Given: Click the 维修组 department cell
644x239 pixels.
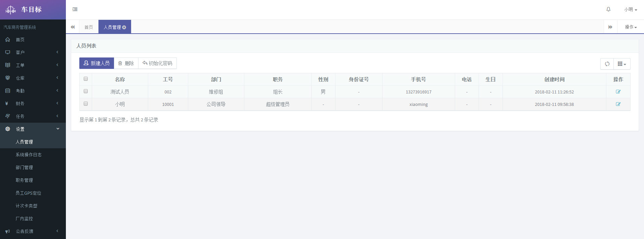Looking at the screenshot, I should click(x=216, y=92).
